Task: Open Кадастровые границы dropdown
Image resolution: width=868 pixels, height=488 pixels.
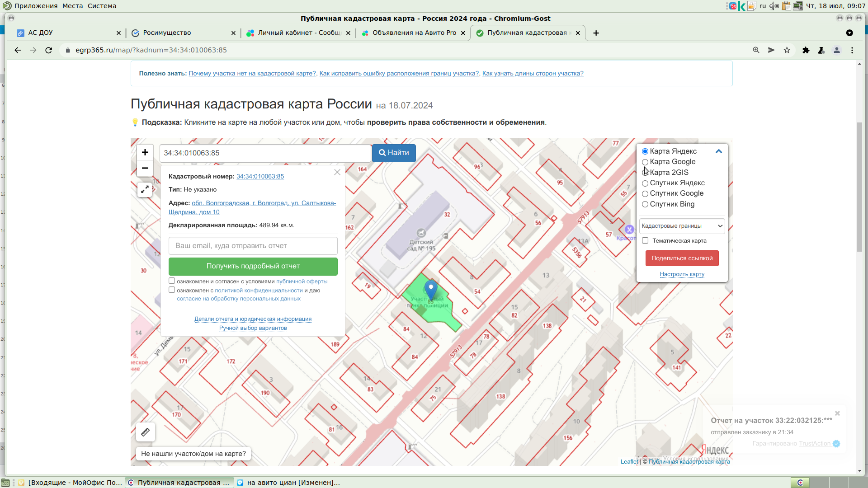Action: tap(682, 226)
